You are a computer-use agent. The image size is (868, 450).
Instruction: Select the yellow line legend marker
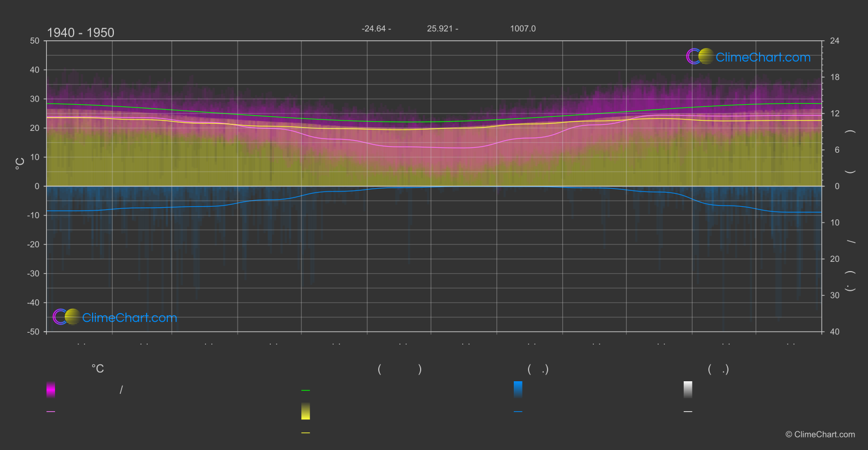click(x=306, y=433)
